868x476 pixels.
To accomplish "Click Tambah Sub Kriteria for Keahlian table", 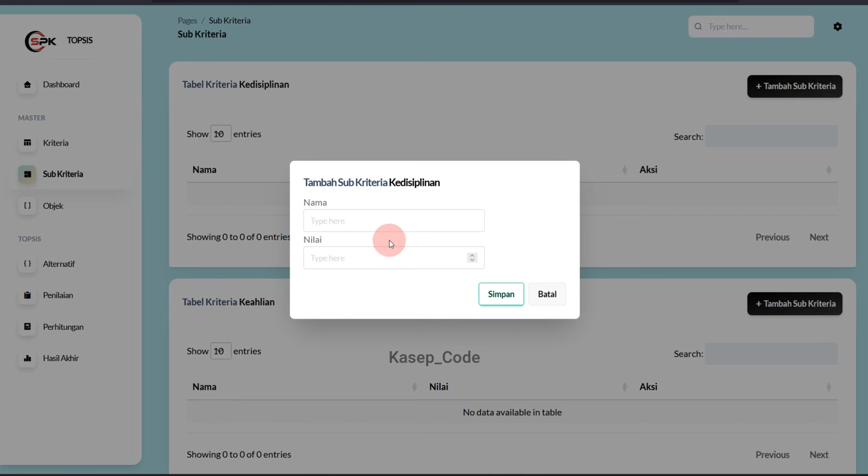I will coord(794,304).
